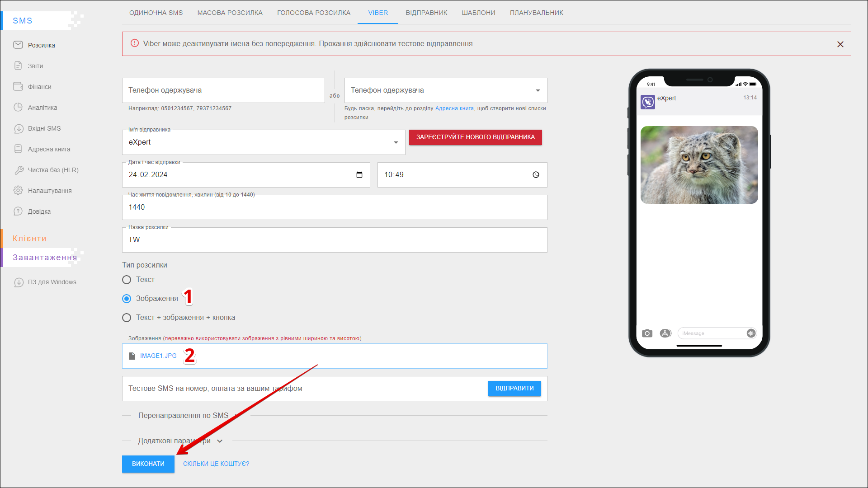Click the cat image preview on phone
The height and width of the screenshot is (488, 868).
(699, 165)
